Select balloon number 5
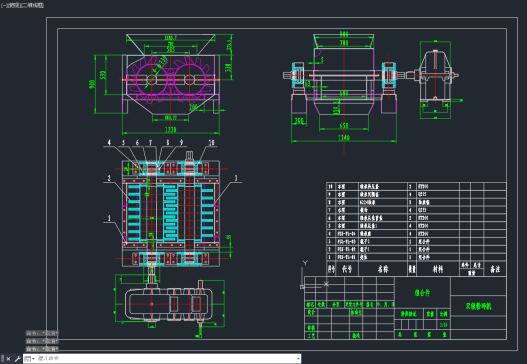527x364 pixels. (x=123, y=143)
